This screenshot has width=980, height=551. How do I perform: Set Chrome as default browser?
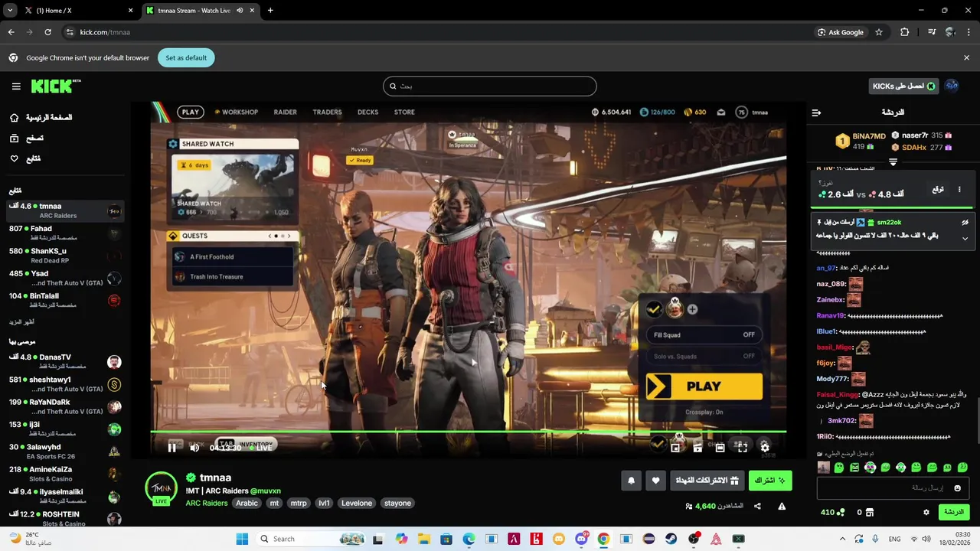click(x=186, y=57)
